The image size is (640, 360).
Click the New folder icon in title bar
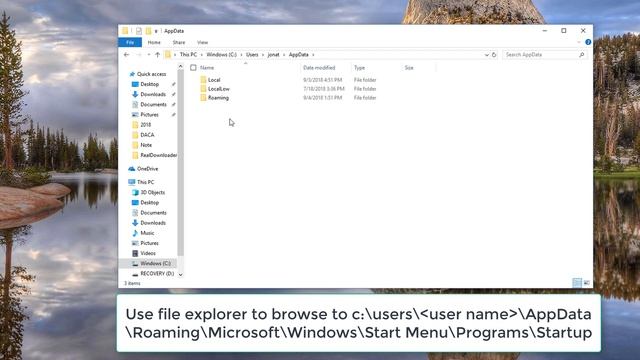[x=149, y=31]
